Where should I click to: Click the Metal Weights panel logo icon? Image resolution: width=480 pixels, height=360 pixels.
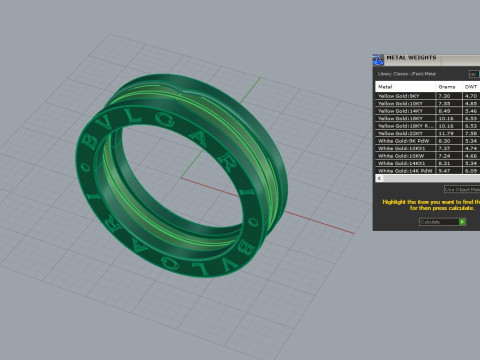378,60
